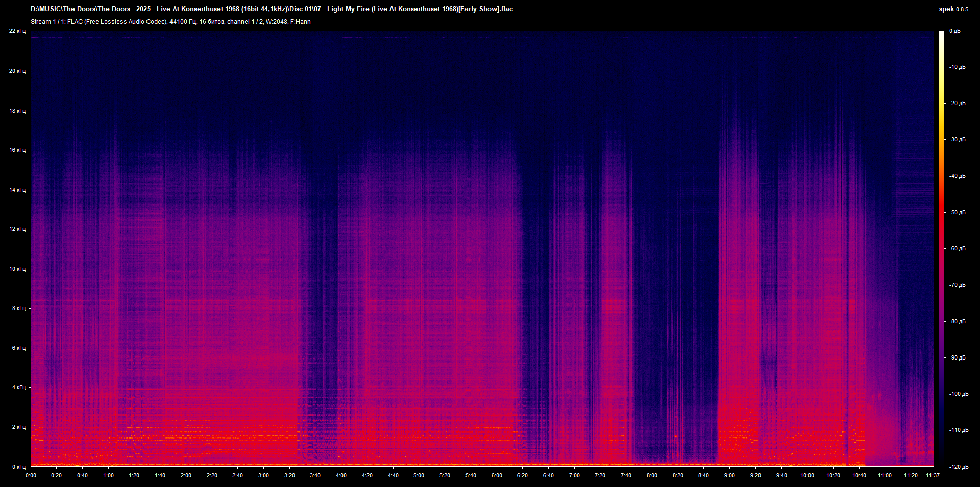Click the -50 дБ level label
This screenshot has width=980, height=487.
[957, 212]
